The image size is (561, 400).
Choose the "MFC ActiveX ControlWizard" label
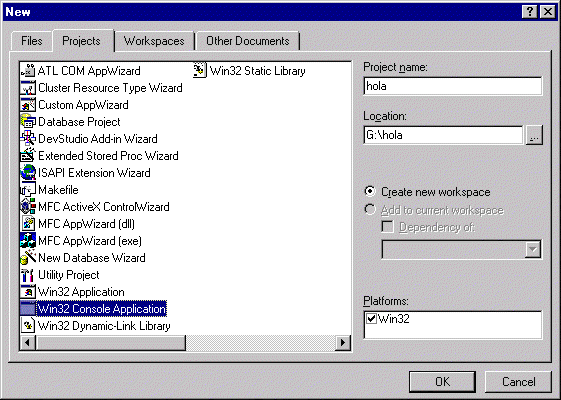104,207
